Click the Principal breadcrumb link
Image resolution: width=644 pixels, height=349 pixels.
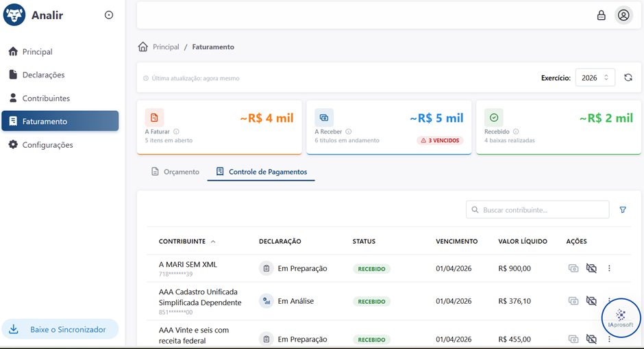pos(166,47)
